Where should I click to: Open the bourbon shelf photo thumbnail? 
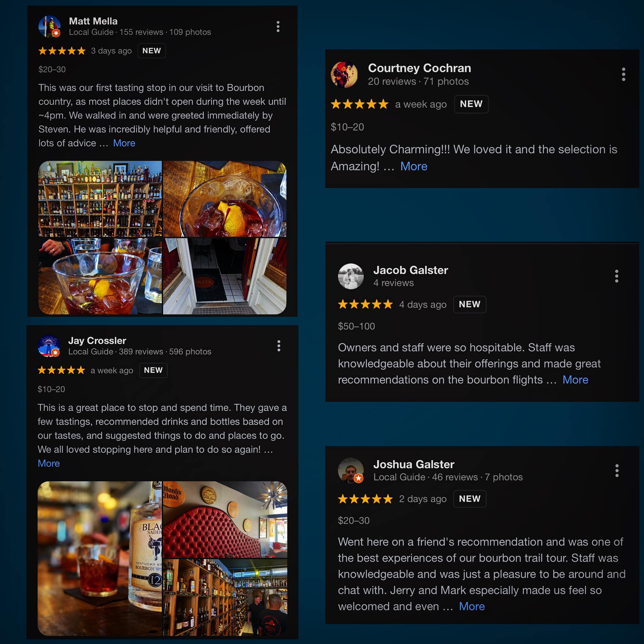point(100,199)
